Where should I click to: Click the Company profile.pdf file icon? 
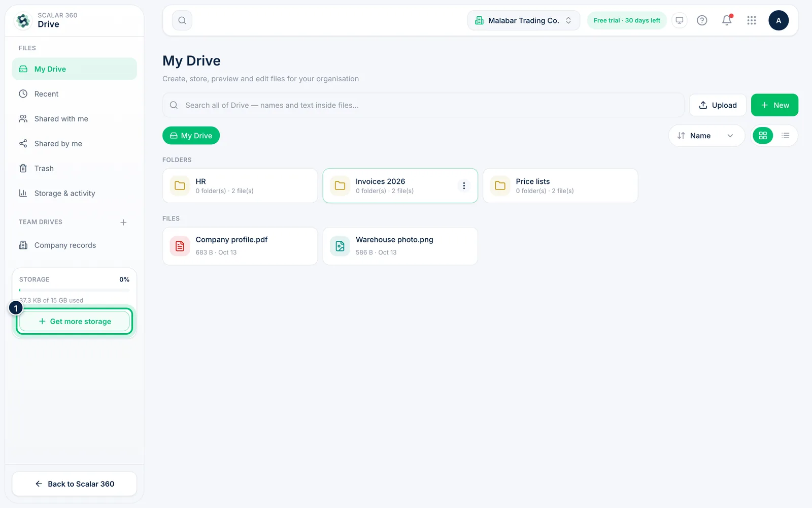pyautogui.click(x=180, y=246)
